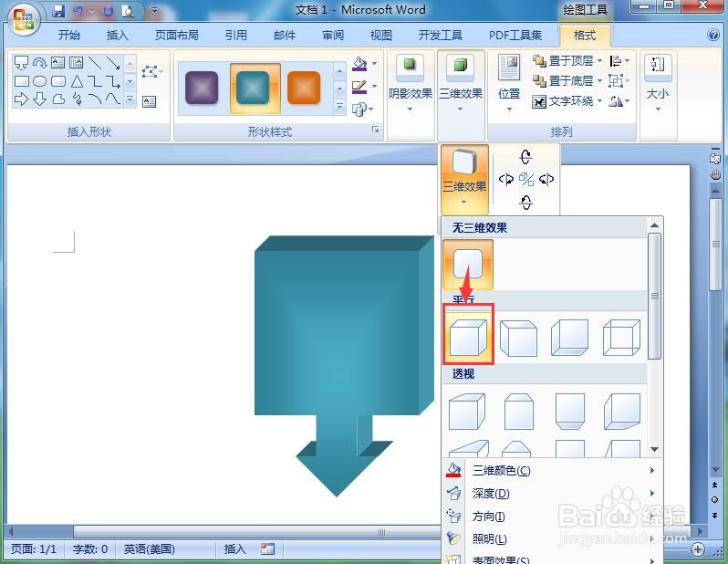Click the 字数: 0 word count
Screen dimensions: 728x564
click(x=90, y=549)
